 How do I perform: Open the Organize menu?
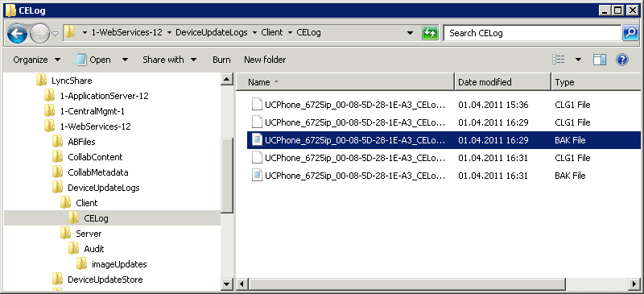pyautogui.click(x=37, y=60)
